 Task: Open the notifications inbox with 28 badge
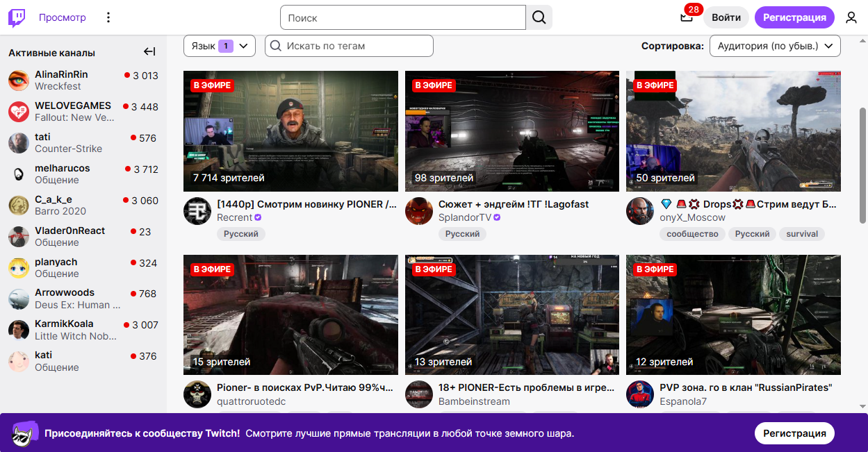point(687,17)
